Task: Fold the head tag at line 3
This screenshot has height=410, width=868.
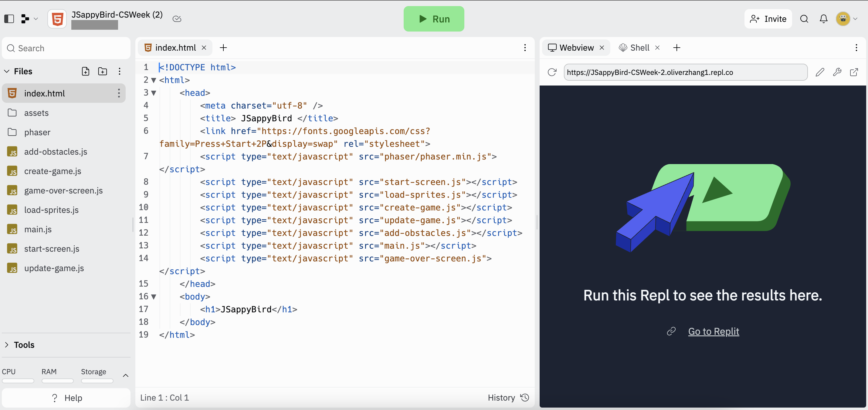Action: [x=154, y=93]
